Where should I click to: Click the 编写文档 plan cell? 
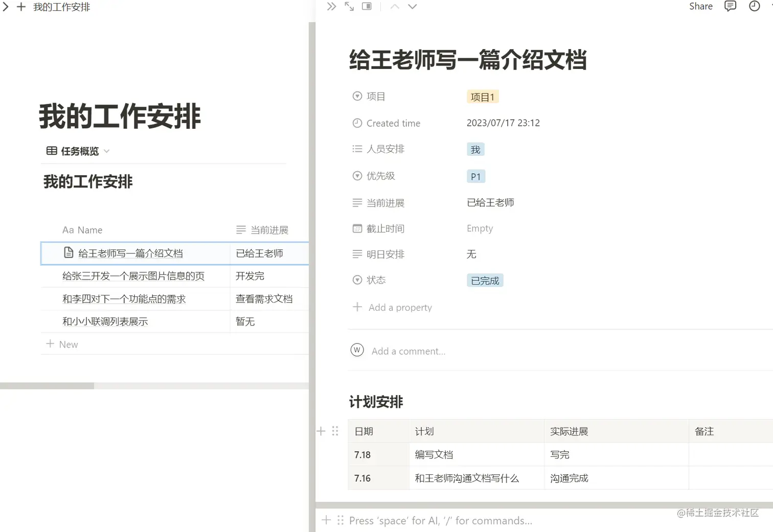477,455
